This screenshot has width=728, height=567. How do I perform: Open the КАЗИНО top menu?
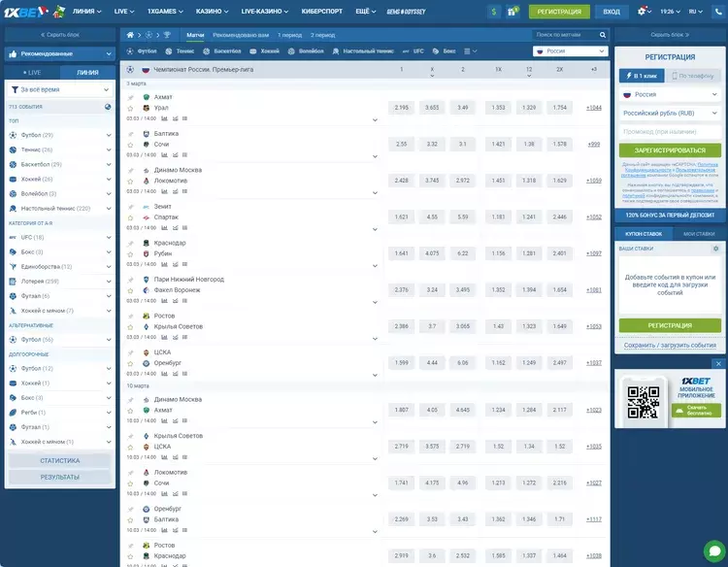coord(212,12)
